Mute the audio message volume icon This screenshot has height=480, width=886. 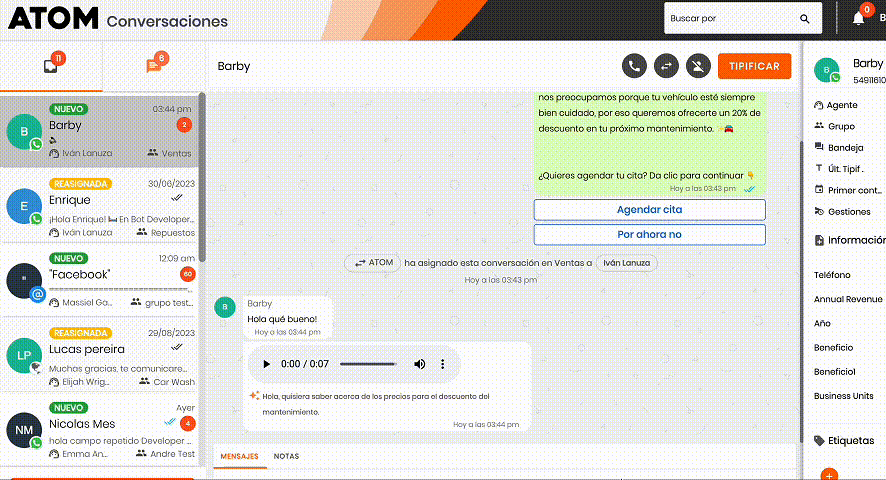[x=420, y=364]
